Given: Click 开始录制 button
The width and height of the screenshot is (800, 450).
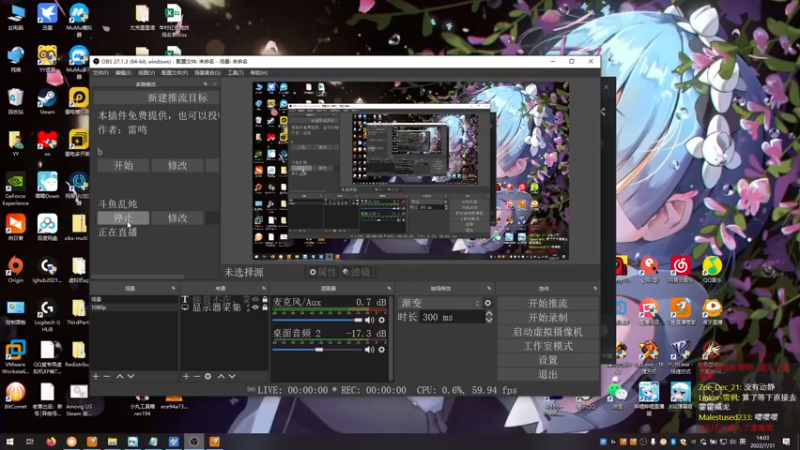Looking at the screenshot, I should [x=548, y=317].
